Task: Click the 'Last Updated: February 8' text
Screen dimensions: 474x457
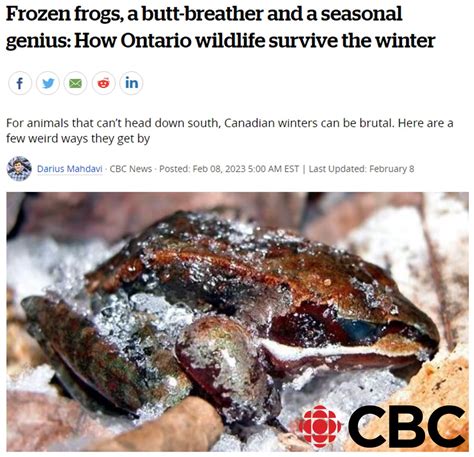Action: (x=361, y=169)
